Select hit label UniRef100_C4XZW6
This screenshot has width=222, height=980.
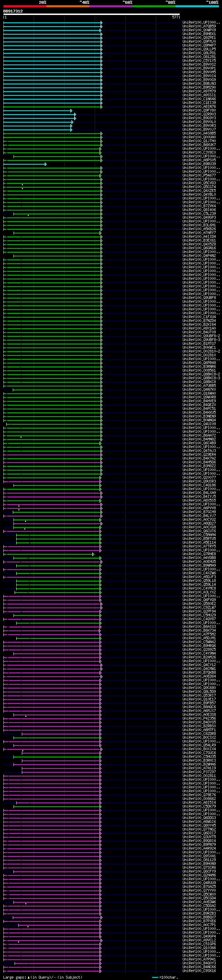[x=199, y=573]
